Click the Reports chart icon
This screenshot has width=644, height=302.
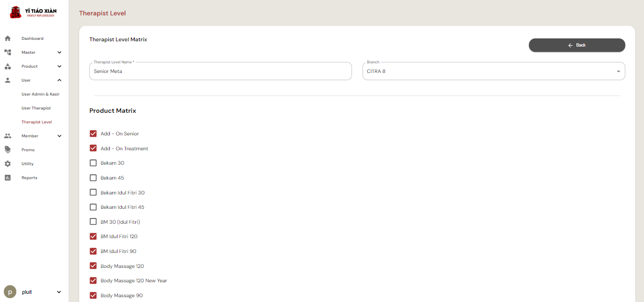coord(8,178)
